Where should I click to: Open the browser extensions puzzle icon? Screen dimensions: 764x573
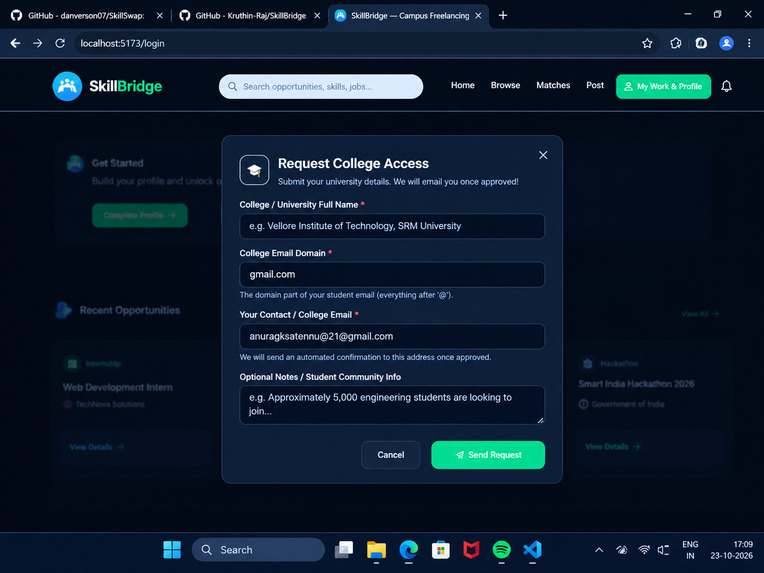[x=675, y=43]
